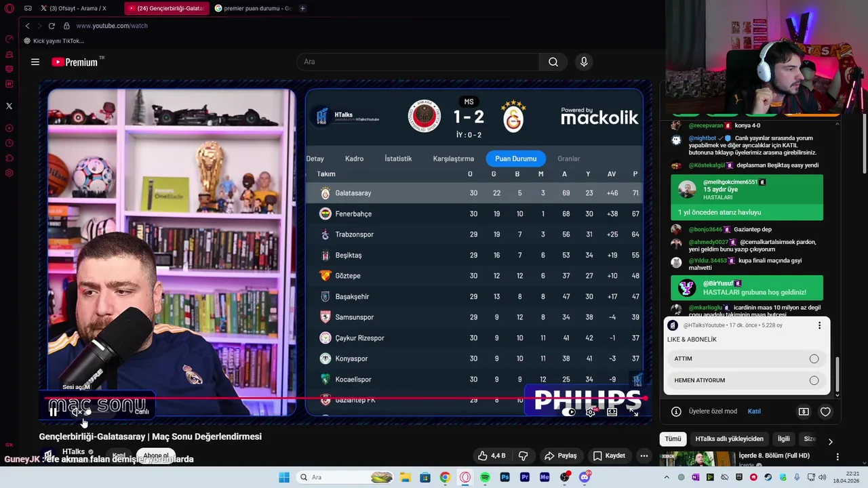Go fullscreen with the expand icon
The width and height of the screenshot is (868, 488).
[634, 411]
